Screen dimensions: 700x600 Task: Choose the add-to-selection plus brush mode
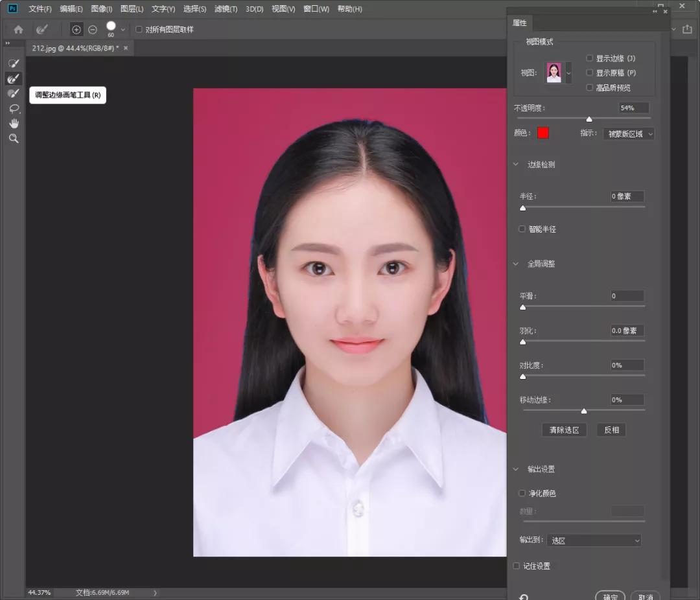coord(76,30)
